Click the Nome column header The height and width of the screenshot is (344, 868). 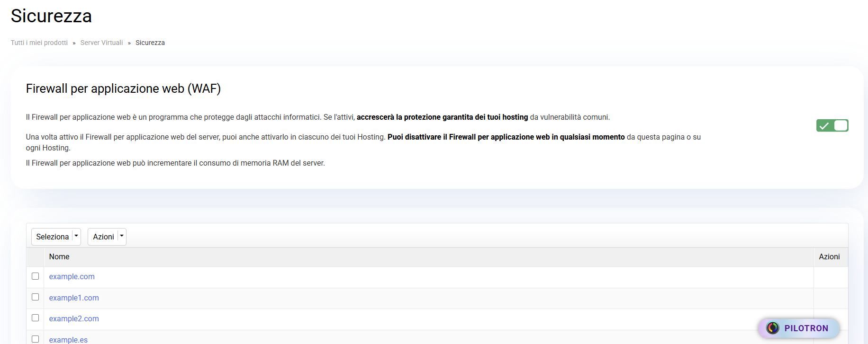pyautogui.click(x=59, y=256)
